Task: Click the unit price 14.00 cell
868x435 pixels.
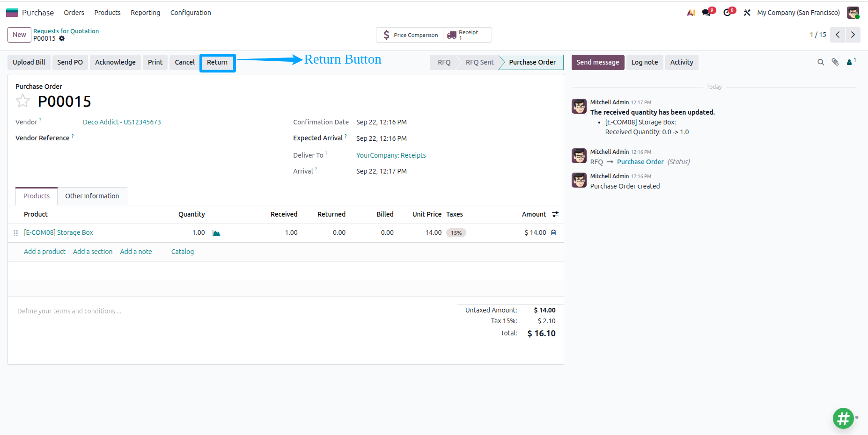Action: tap(433, 232)
